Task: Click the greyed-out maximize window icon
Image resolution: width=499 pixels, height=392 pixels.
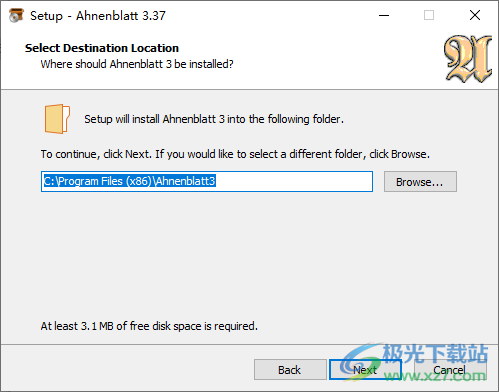Action: coord(429,15)
